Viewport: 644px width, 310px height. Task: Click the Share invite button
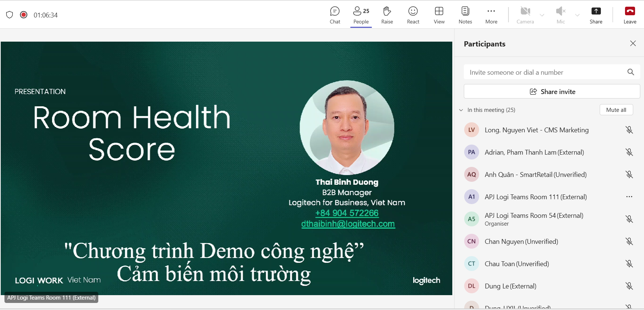552,91
